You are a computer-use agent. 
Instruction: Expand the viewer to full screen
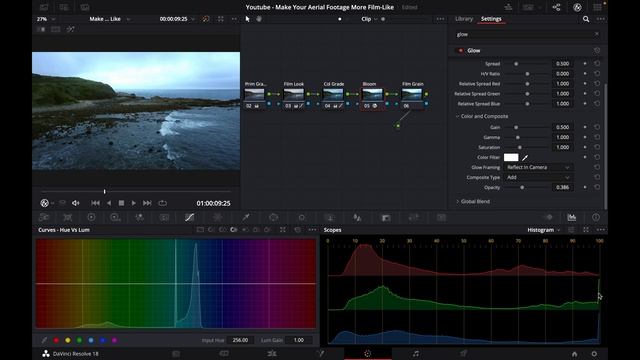click(x=221, y=19)
